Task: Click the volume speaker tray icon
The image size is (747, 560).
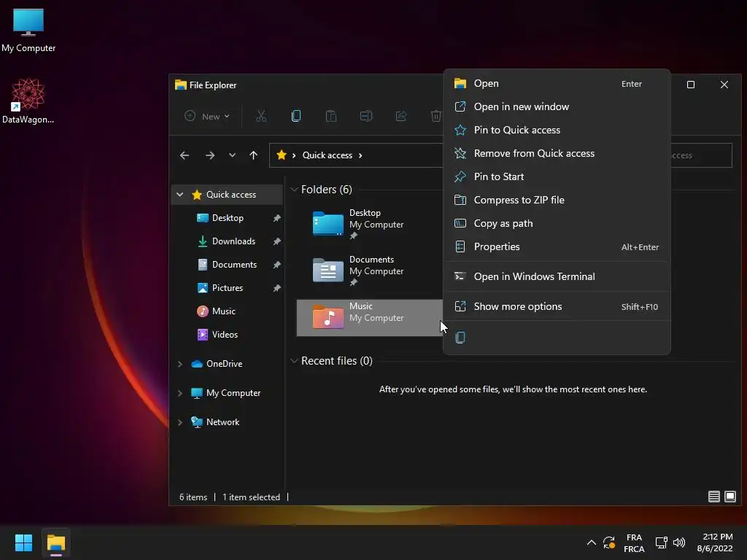Action: click(679, 542)
